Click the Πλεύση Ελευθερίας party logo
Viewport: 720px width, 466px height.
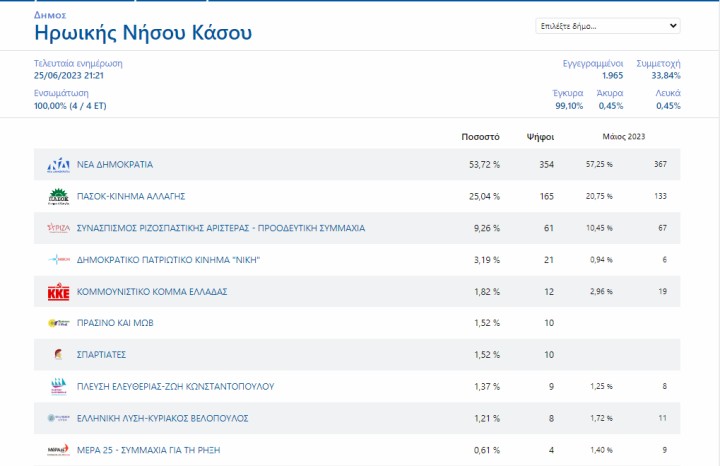[x=58, y=387]
